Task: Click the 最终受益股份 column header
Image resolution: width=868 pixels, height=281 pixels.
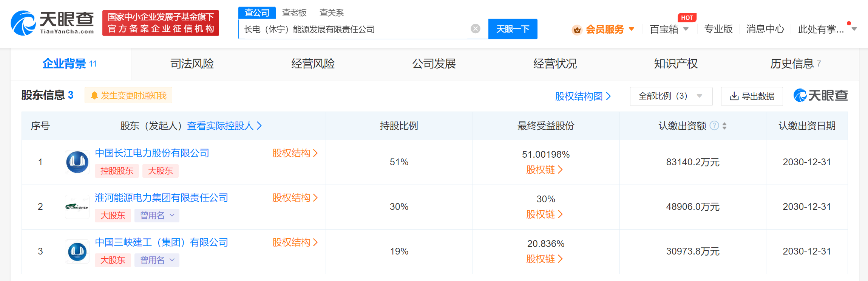Action: tap(545, 126)
